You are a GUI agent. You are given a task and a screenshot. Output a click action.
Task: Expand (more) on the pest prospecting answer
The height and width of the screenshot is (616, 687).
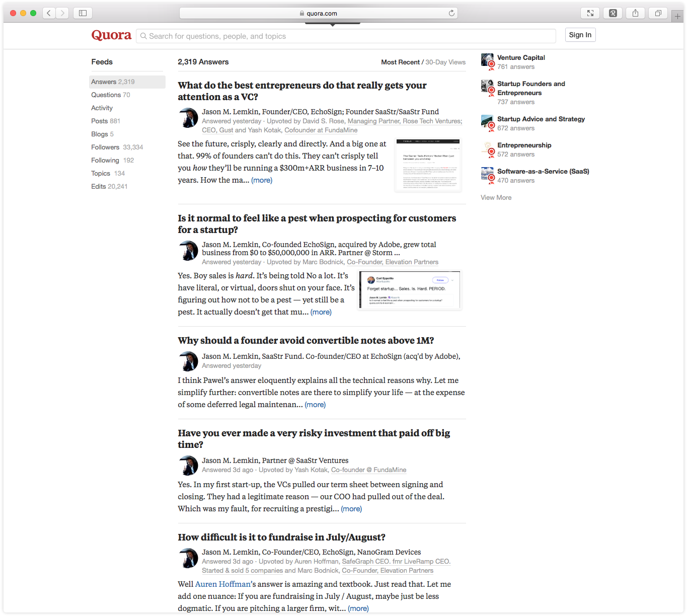pyautogui.click(x=321, y=312)
